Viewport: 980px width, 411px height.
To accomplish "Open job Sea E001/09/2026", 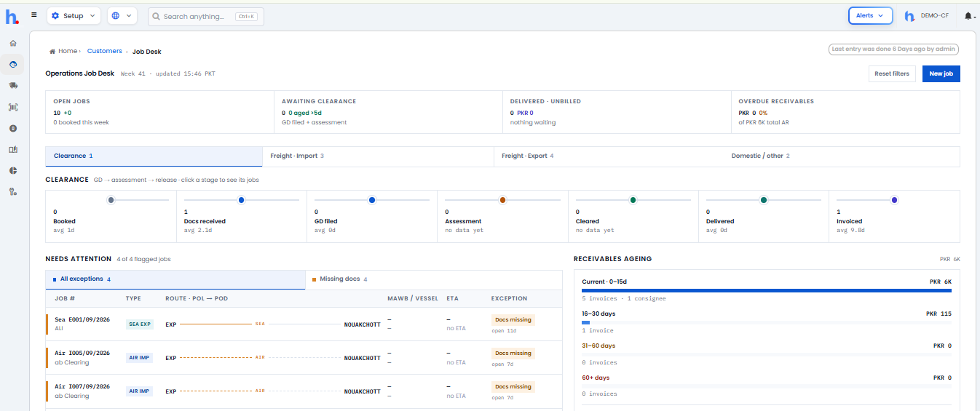I will pyautogui.click(x=82, y=319).
